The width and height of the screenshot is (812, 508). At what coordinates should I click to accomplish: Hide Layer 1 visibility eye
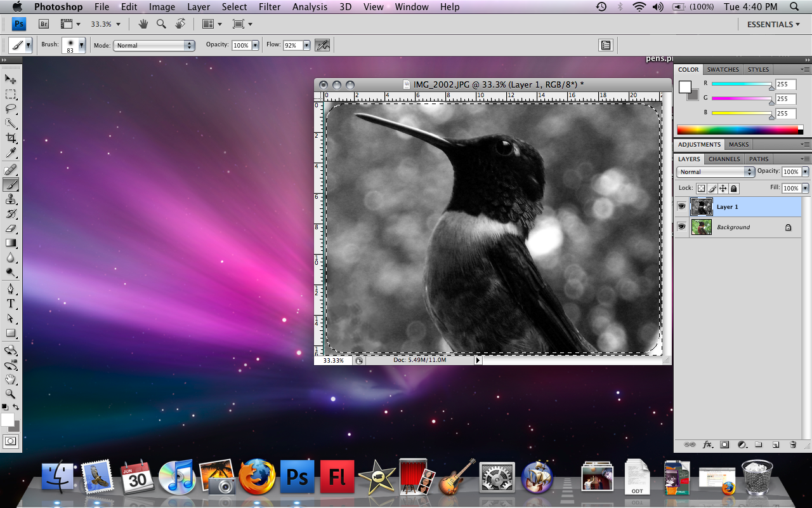[681, 206]
